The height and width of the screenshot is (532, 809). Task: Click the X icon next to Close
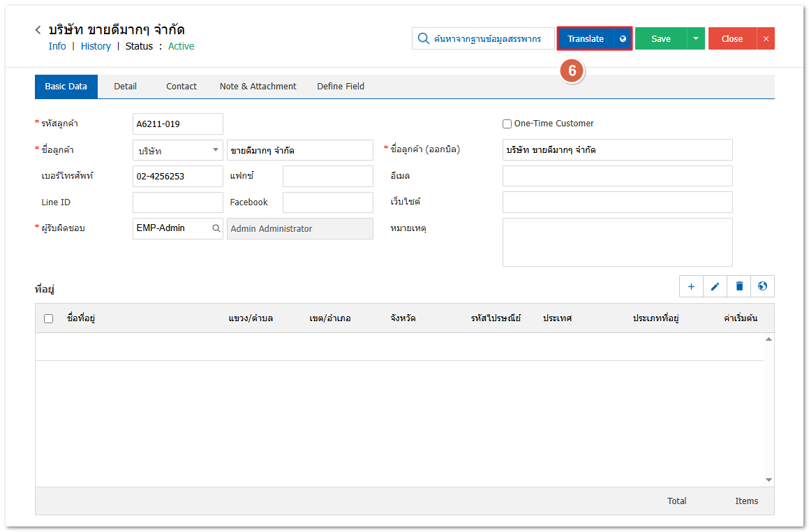(766, 39)
